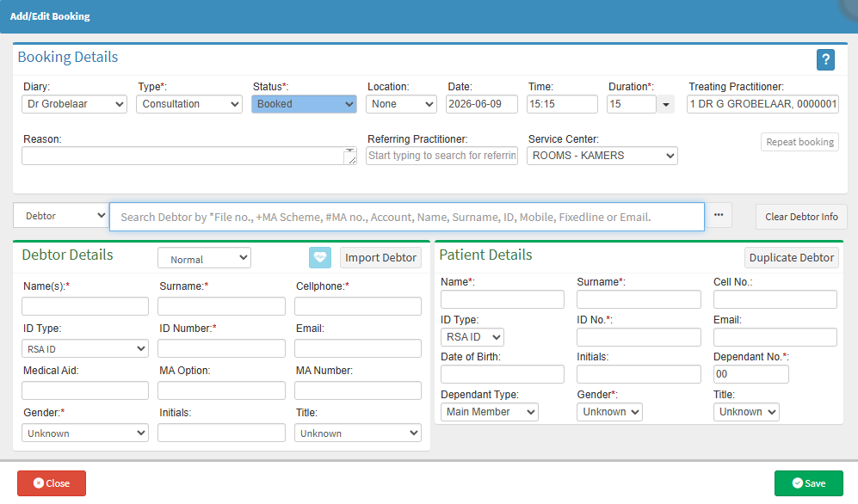Click the Treating Practitioner field
The image size is (858, 504).
pos(762,104)
